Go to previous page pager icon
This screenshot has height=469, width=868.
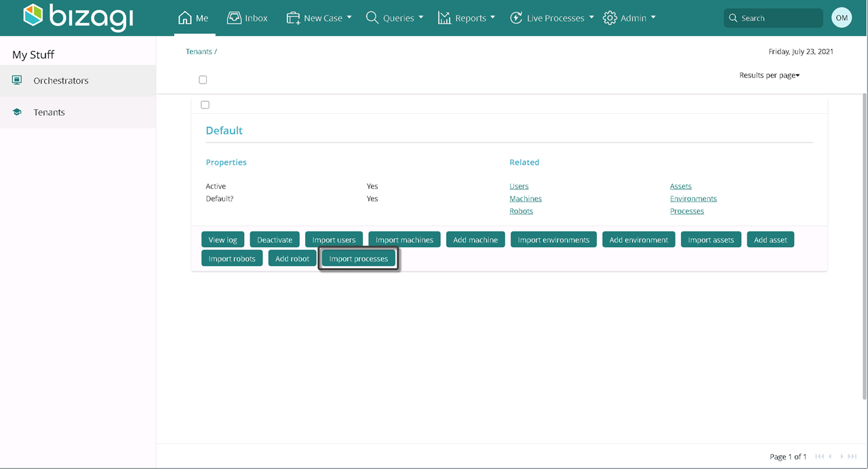pos(830,457)
